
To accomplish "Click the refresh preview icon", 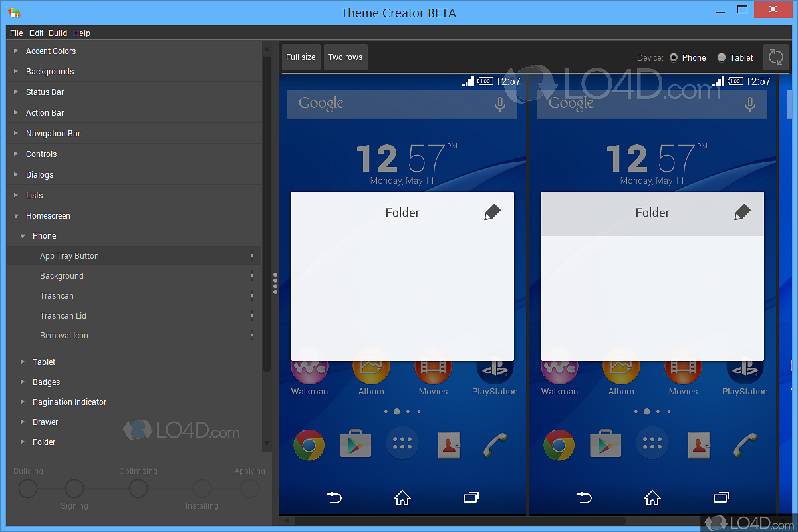I will pos(775,57).
